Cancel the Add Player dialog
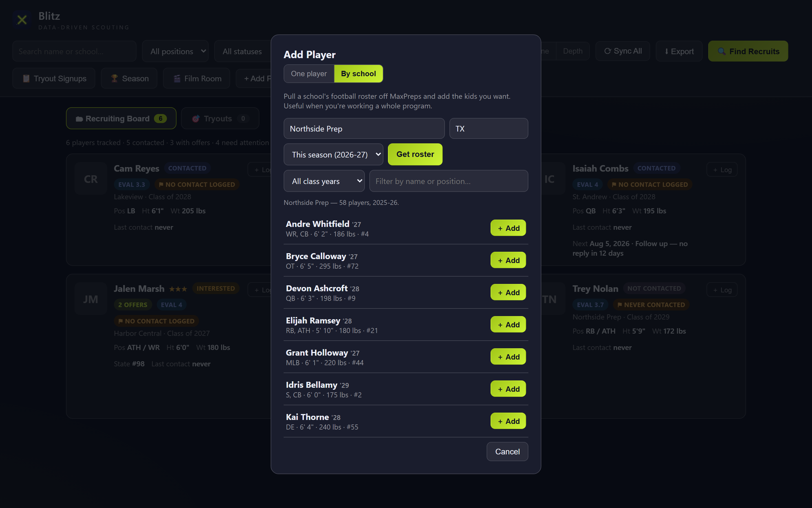812x508 pixels. 507,452
